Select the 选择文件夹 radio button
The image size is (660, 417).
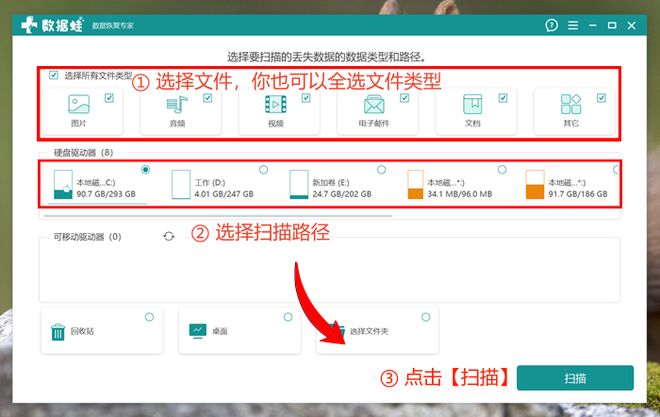coord(426,317)
